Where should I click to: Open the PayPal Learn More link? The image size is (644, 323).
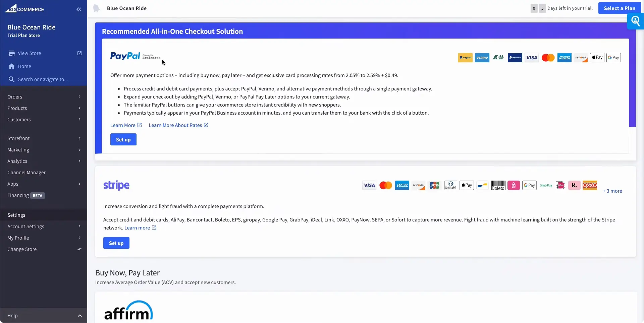(126, 125)
